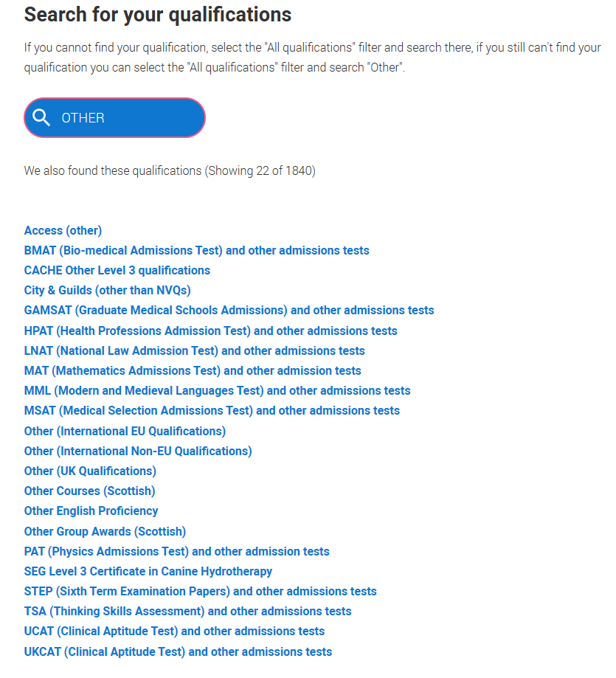Select LNAT National Law Admission Test link

[195, 350]
